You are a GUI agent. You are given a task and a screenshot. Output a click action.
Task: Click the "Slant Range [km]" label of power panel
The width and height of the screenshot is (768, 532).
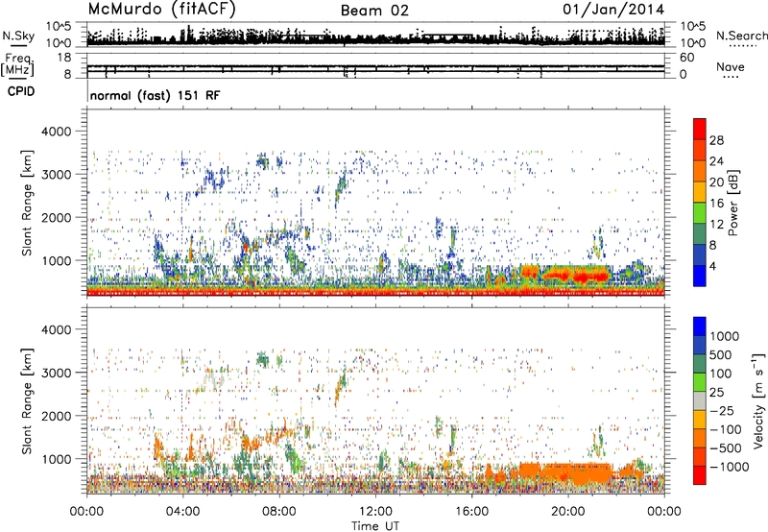(x=27, y=203)
